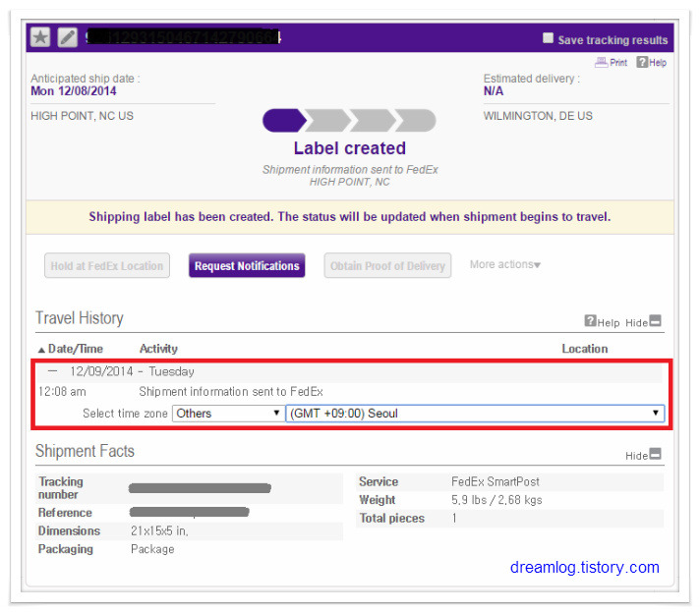This screenshot has height=612, width=700.
Task: Click the purple first progress step
Action: coord(284,121)
